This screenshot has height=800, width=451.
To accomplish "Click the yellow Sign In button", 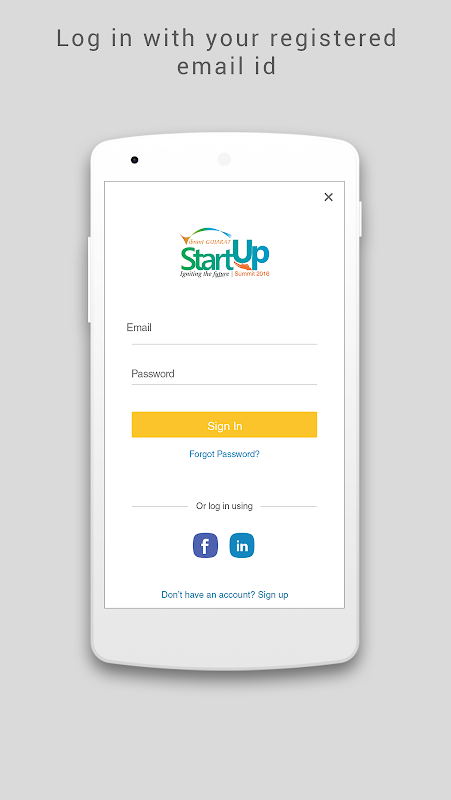I will click(224, 424).
